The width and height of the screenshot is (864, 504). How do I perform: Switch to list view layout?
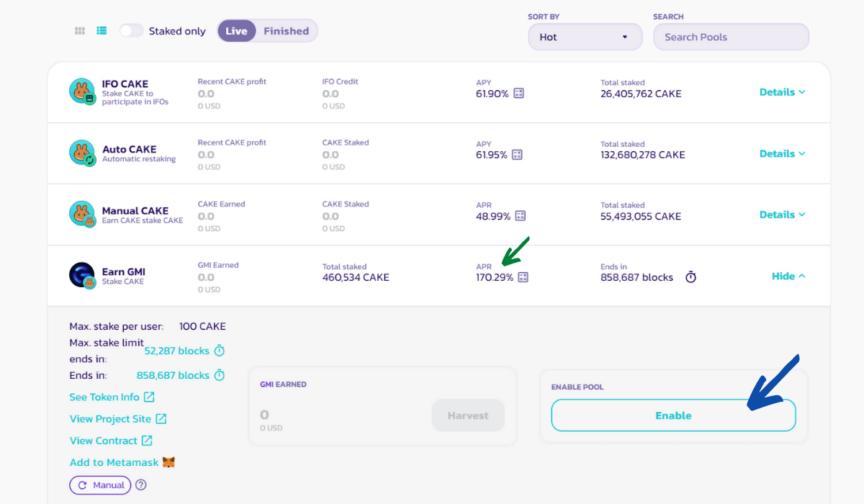click(102, 31)
